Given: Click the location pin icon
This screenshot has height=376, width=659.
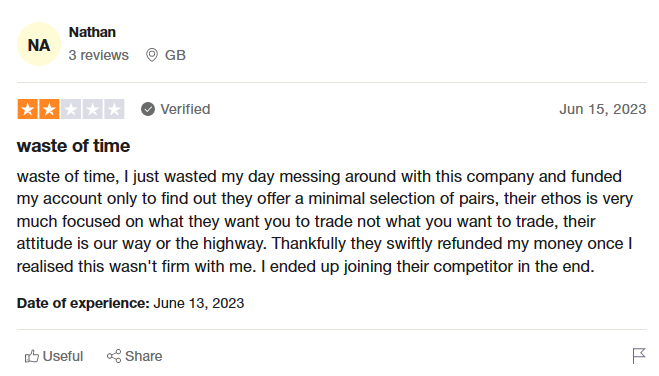Looking at the screenshot, I should point(152,55).
